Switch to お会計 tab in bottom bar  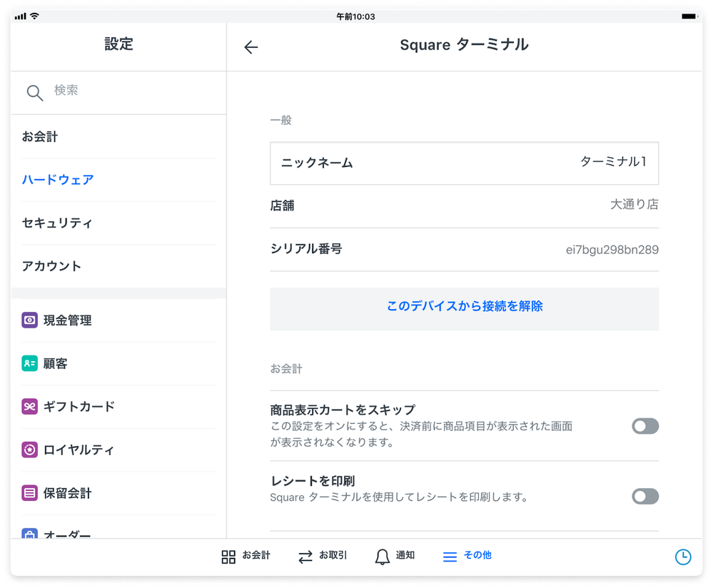click(246, 556)
